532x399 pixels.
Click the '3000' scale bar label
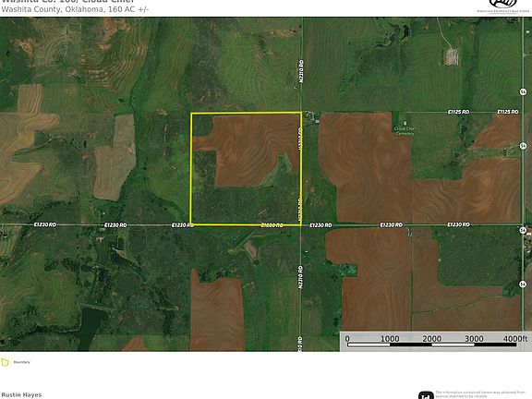click(x=474, y=339)
